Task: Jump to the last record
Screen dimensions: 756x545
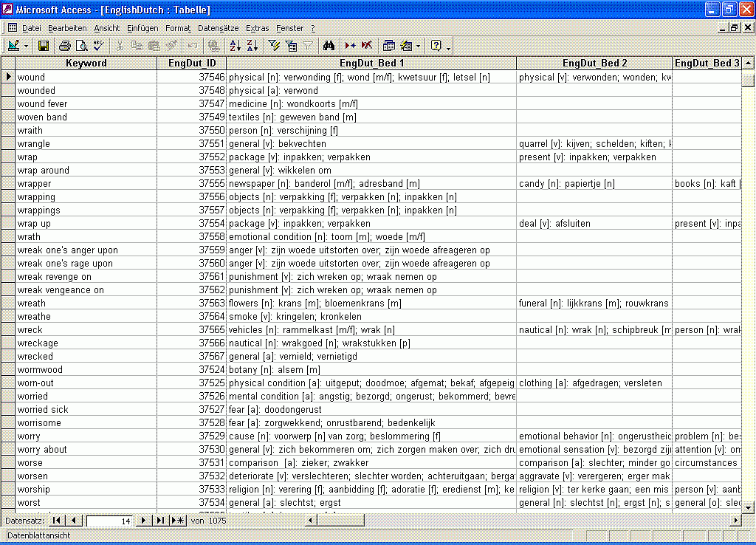Action: 160,521
